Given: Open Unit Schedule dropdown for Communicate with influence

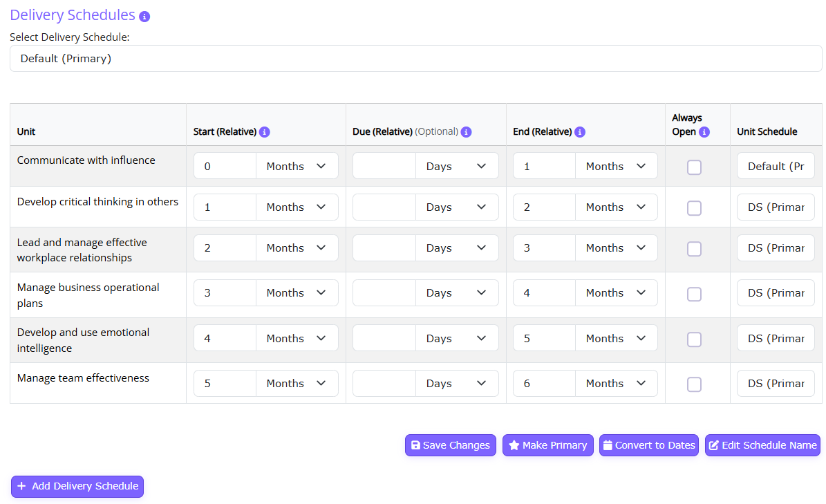Looking at the screenshot, I should (x=776, y=166).
